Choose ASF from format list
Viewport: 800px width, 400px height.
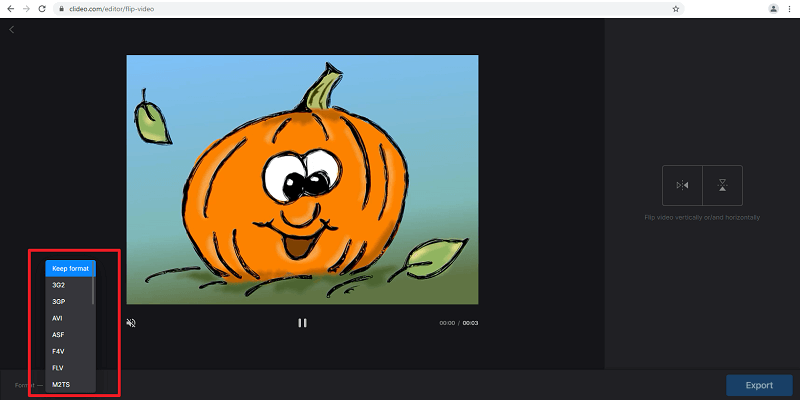click(x=68, y=335)
